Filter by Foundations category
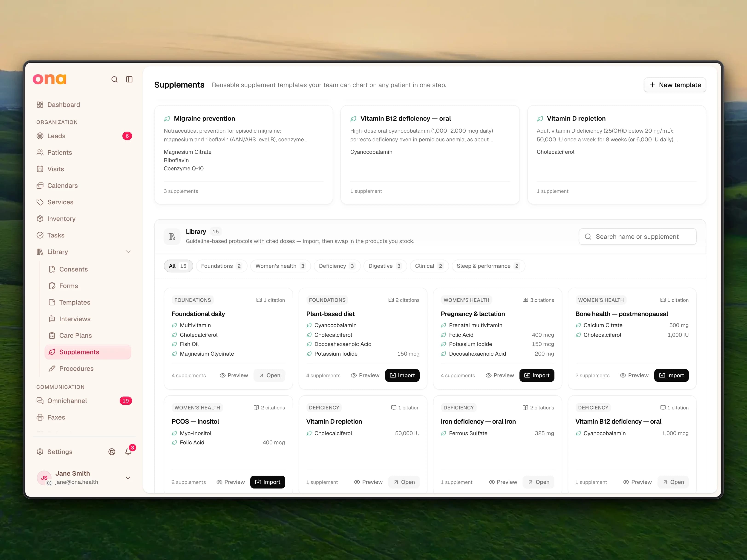The image size is (747, 560). coord(222,266)
